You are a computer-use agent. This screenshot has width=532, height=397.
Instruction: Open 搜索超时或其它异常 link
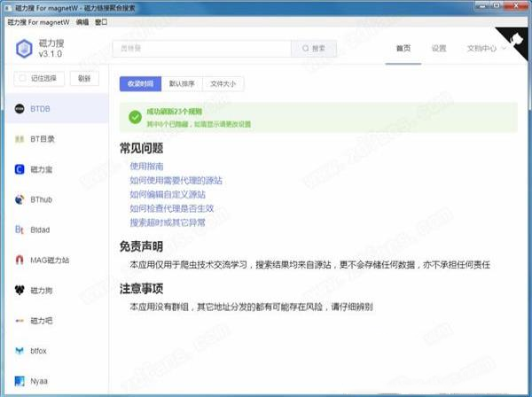[x=168, y=222]
